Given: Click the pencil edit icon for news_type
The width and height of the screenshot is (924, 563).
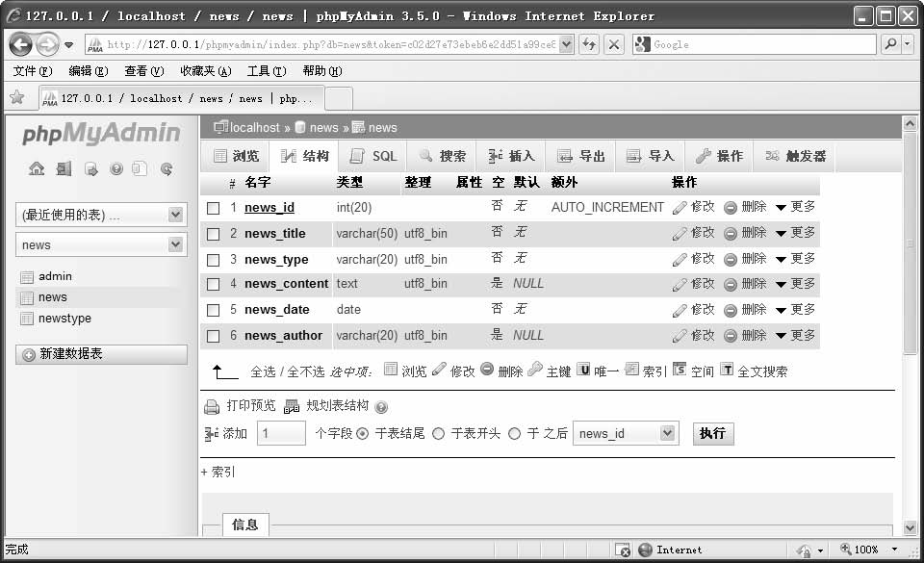Looking at the screenshot, I should (680, 259).
